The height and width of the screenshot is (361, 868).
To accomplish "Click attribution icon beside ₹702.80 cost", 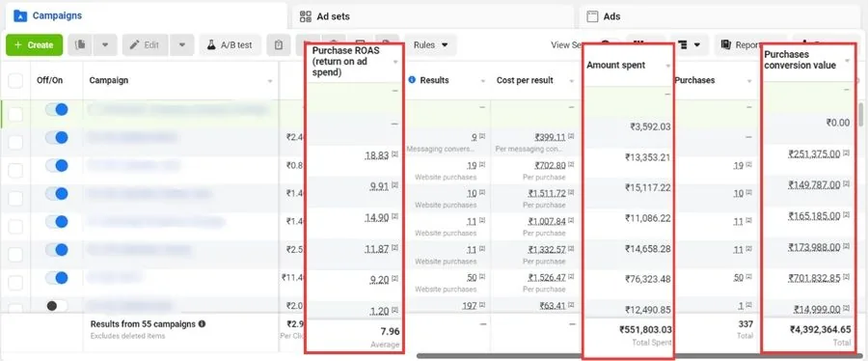I will tap(571, 164).
